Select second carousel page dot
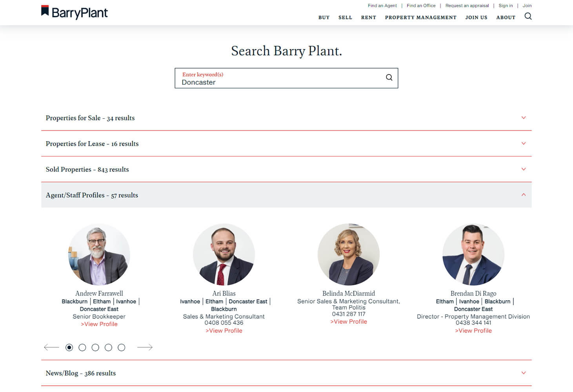Image resolution: width=573 pixels, height=392 pixels. [82, 347]
